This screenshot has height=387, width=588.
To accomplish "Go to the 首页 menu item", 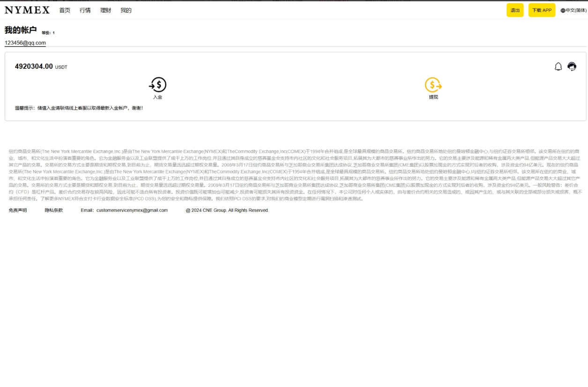I will tap(65, 10).
